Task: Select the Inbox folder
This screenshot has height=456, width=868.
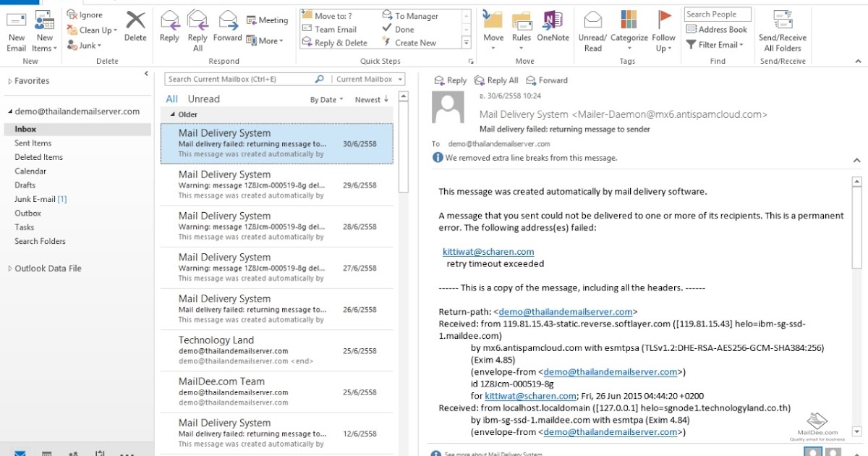Action: 77,129
